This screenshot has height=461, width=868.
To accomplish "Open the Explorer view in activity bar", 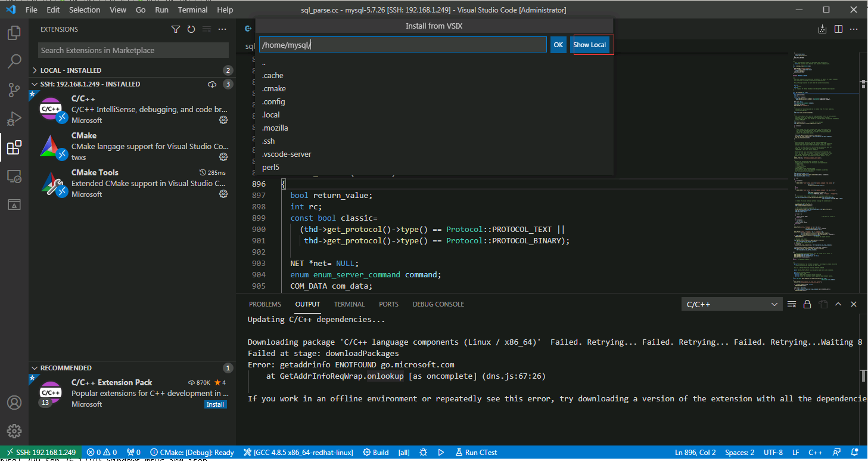I will [x=14, y=33].
